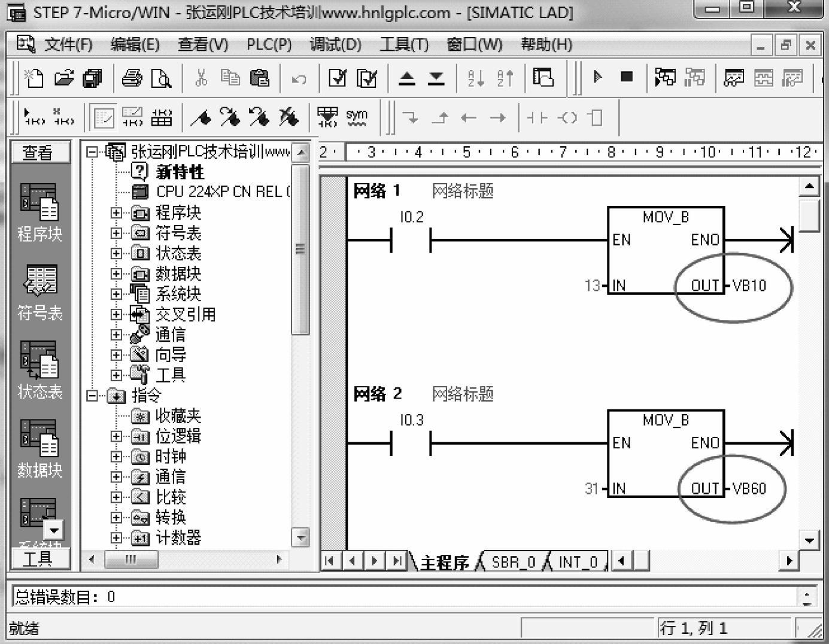Upload the program from the PLC
The image size is (829, 644).
pyautogui.click(x=407, y=78)
